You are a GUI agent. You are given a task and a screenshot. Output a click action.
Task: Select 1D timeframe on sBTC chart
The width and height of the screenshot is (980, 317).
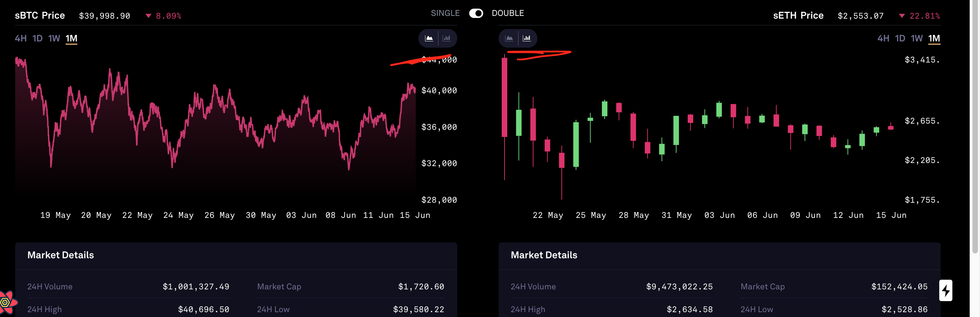pyautogui.click(x=37, y=38)
